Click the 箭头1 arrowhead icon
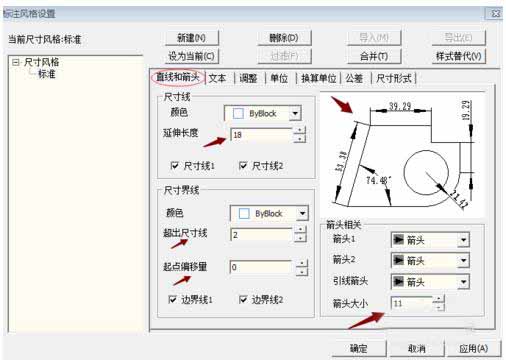The height and width of the screenshot is (360, 506). point(398,239)
